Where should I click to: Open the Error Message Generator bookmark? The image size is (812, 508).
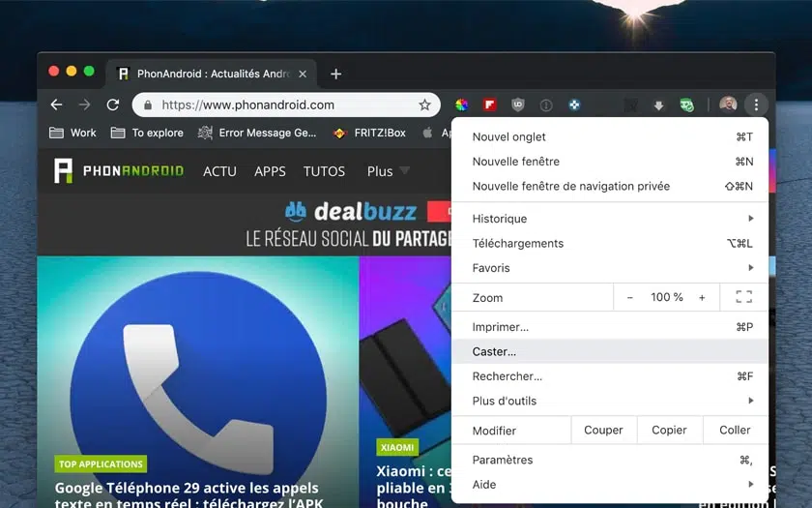[257, 133]
